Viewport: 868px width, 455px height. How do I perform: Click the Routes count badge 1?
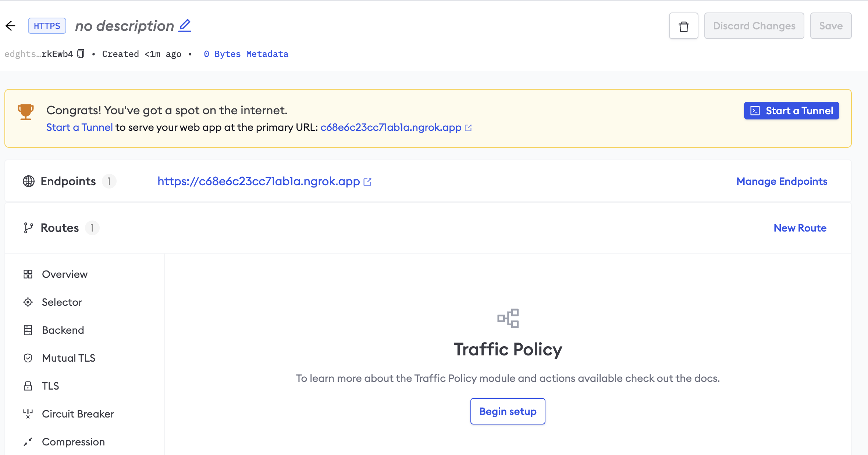pos(92,228)
